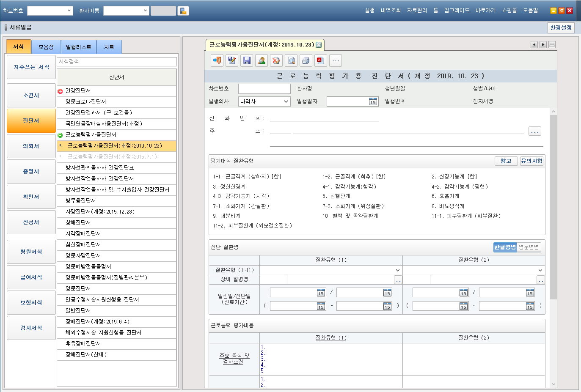Click the print preview magnifier icon
Screen dimensions: 581x392
pos(291,60)
